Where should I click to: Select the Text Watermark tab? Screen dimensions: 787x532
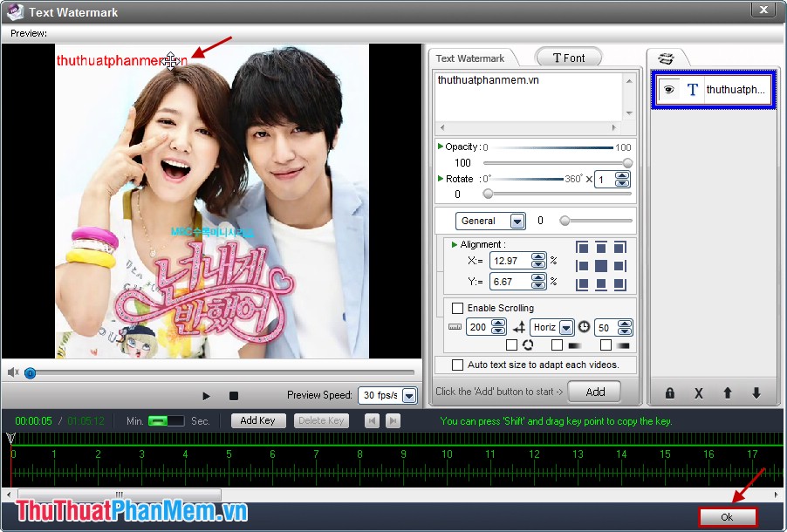tap(472, 58)
